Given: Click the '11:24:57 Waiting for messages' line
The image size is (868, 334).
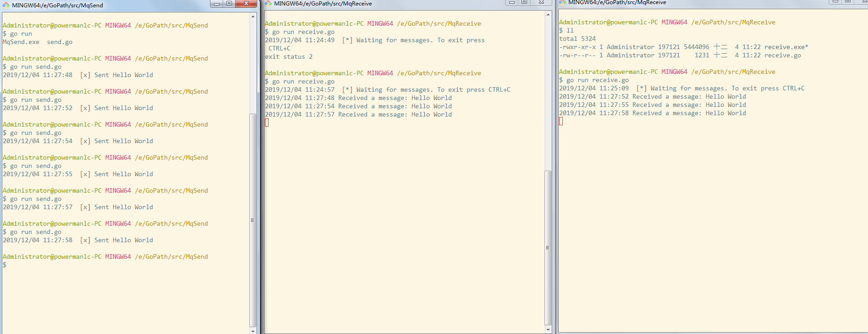Looking at the screenshot, I should tap(388, 89).
